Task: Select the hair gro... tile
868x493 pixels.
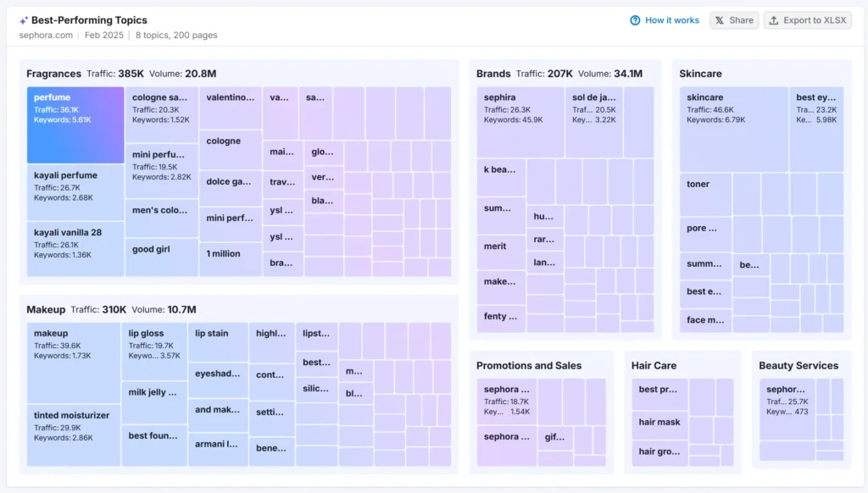Action: click(x=659, y=453)
